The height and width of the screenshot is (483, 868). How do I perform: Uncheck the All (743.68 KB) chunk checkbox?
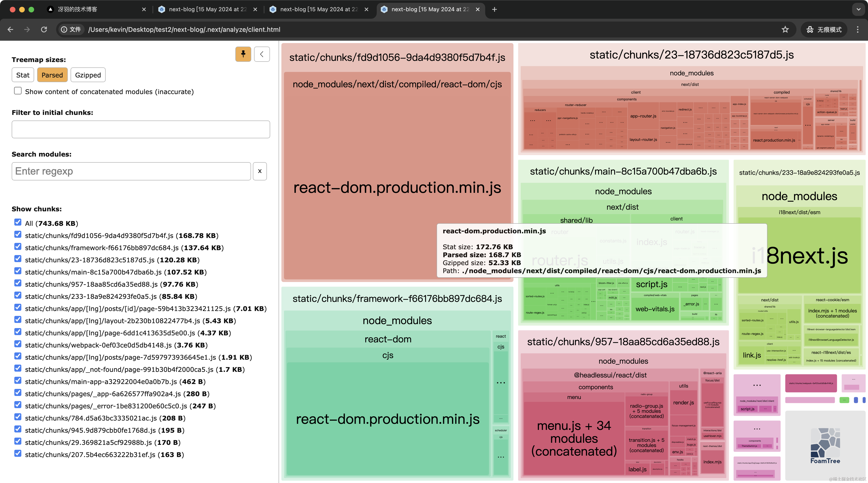(x=18, y=222)
